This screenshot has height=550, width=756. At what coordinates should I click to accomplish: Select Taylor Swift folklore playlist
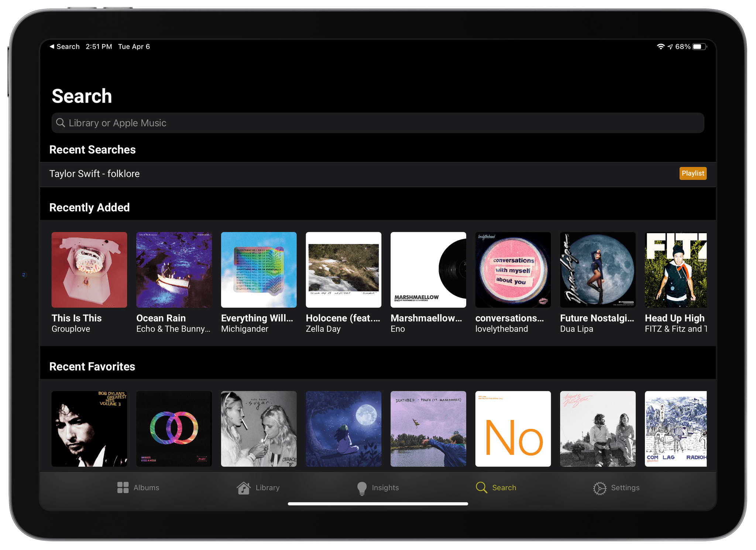click(378, 173)
